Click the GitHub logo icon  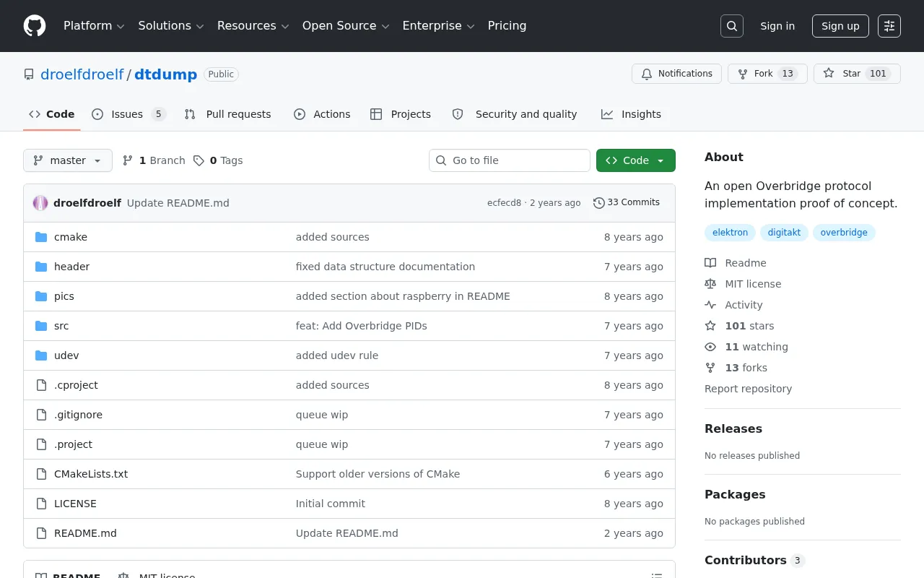point(35,26)
